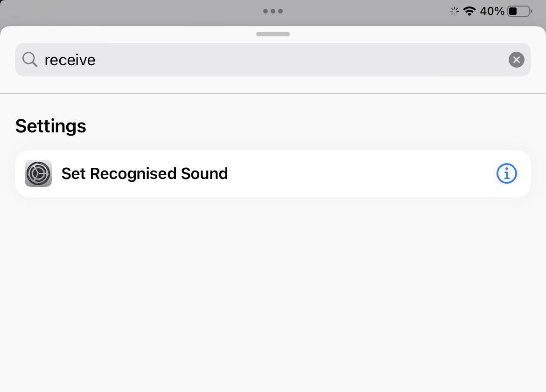Tap the magnifying glass search icon
Viewport: 546px width, 392px height.
tap(30, 60)
